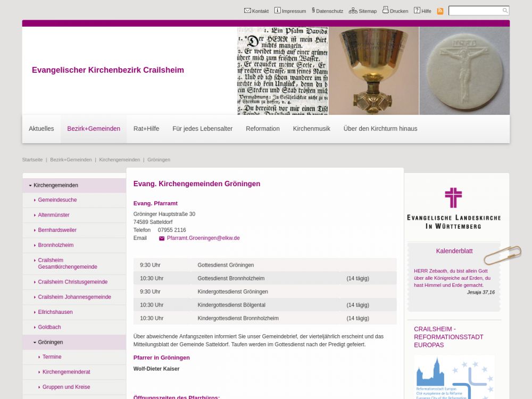Click the magnifier search icon

tap(505, 11)
